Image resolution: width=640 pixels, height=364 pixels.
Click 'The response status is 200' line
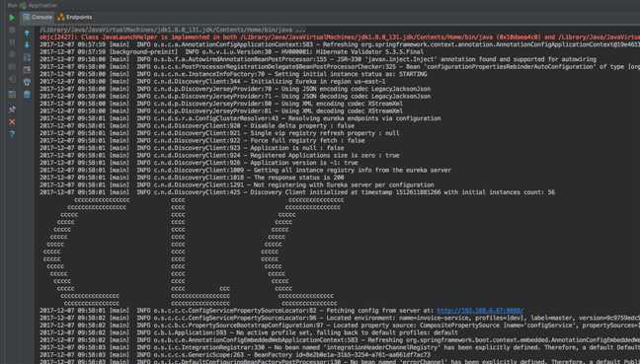(192, 178)
